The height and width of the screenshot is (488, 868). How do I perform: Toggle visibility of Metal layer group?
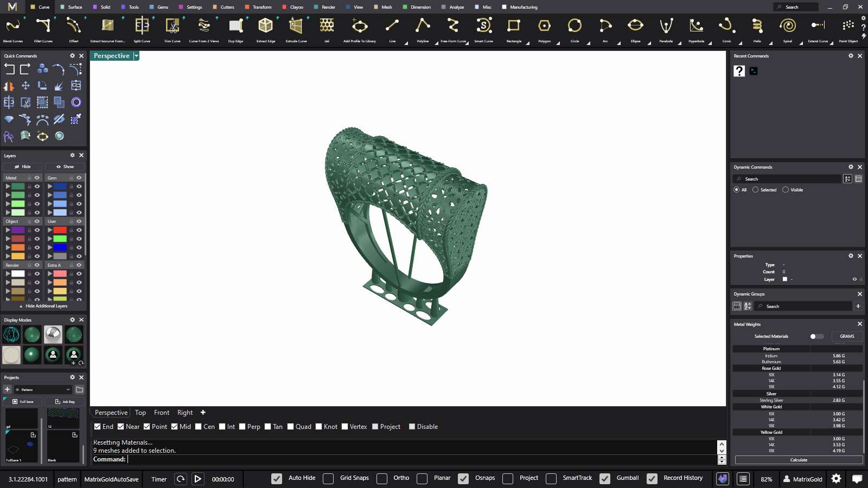click(37, 178)
